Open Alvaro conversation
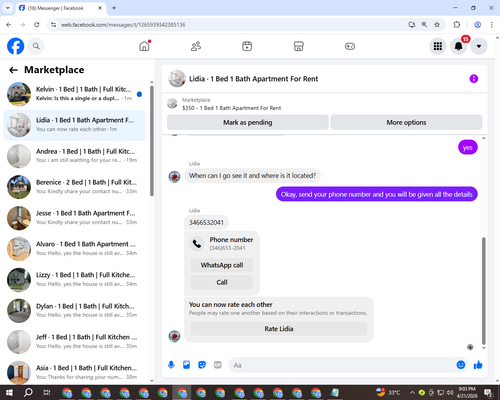 point(75,249)
